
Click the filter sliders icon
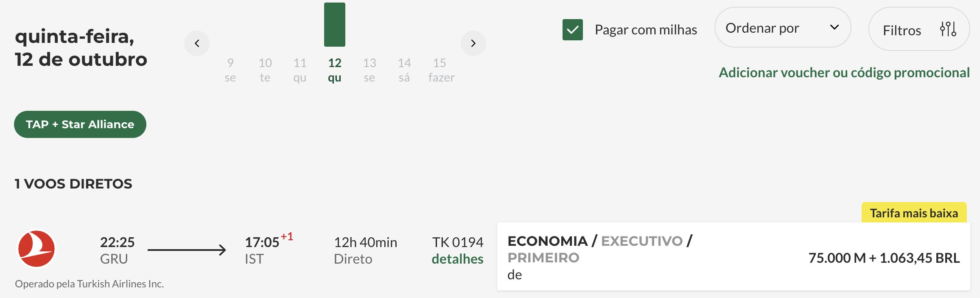click(948, 29)
